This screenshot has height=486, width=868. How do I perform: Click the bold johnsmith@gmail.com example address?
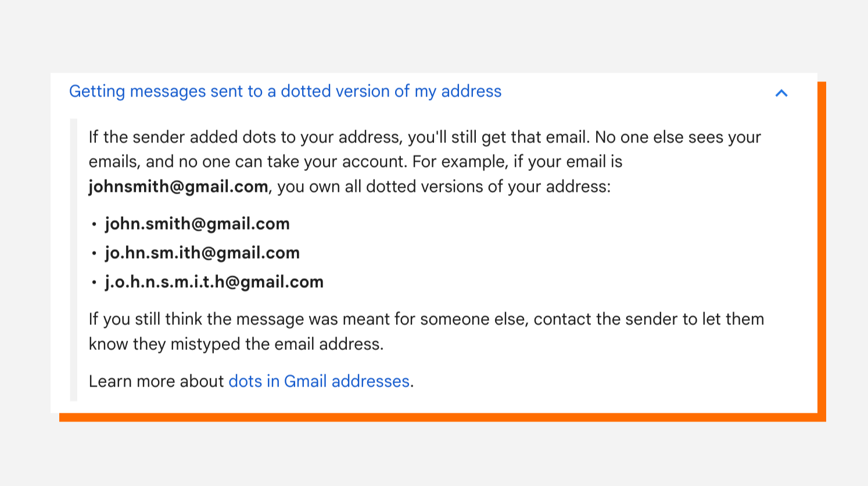point(178,187)
